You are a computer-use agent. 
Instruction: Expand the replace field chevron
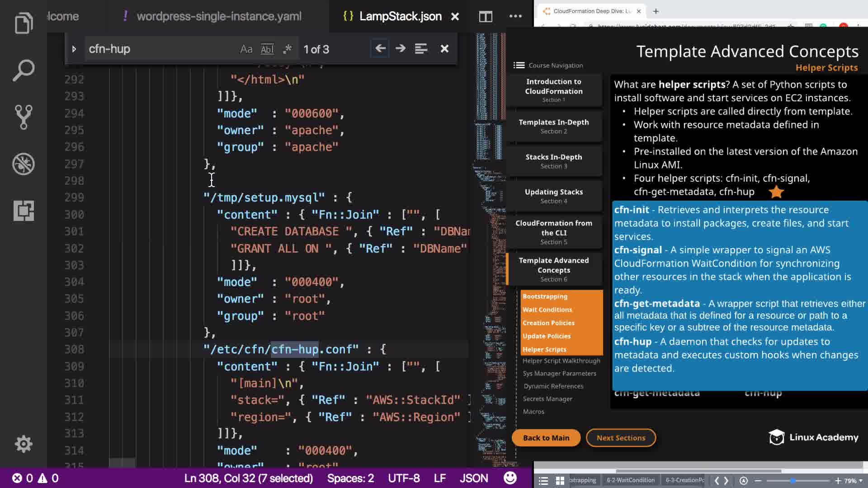click(74, 49)
